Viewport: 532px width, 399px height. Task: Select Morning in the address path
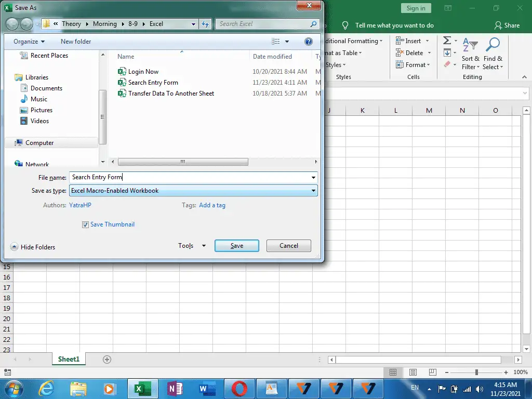point(104,24)
